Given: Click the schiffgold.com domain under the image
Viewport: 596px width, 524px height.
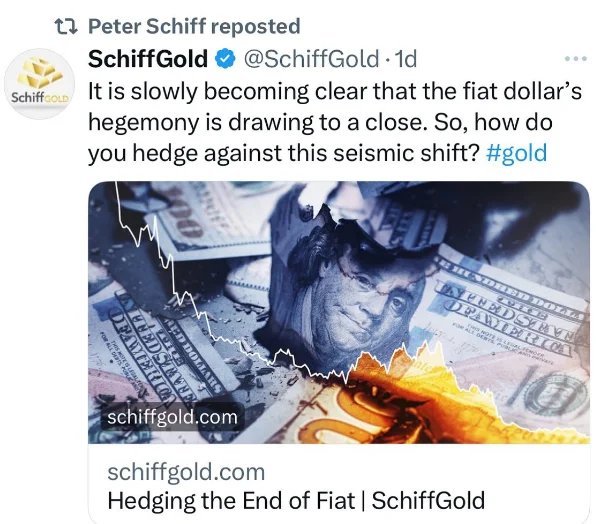Looking at the screenshot, I should tap(186, 472).
